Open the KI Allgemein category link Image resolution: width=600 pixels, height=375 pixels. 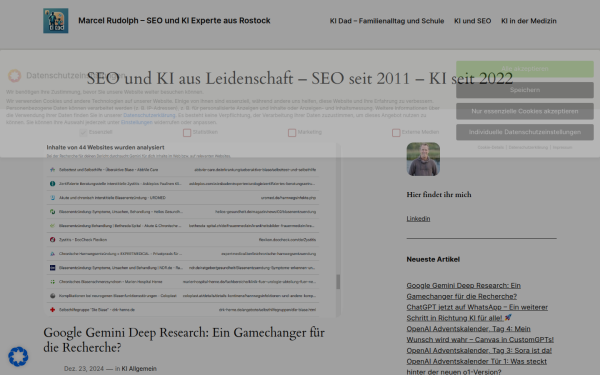click(139, 368)
